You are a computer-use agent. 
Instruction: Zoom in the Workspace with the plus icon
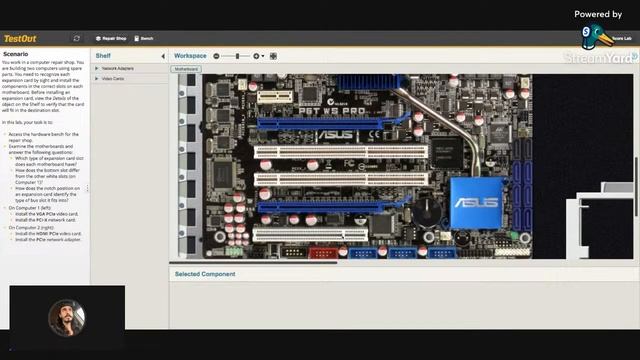(x=256, y=56)
